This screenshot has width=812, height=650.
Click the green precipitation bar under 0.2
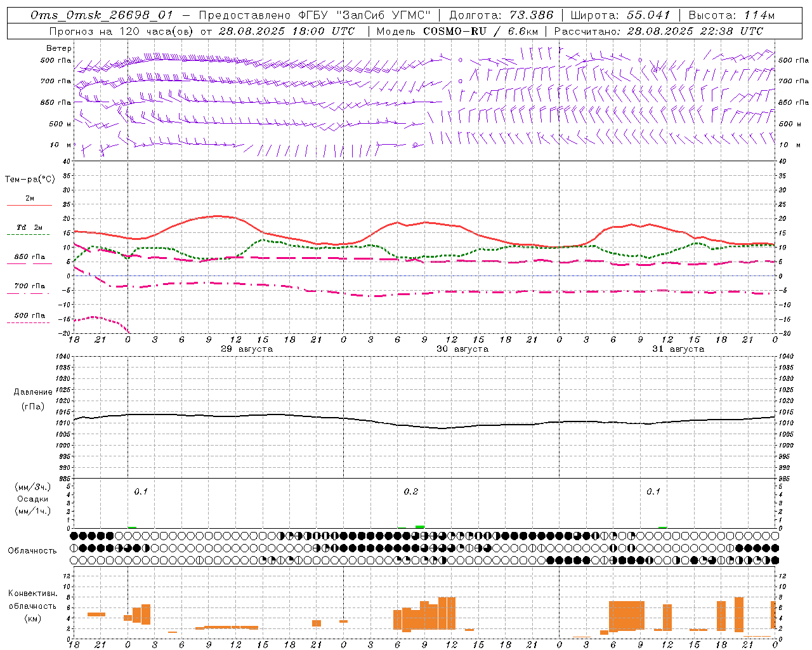420,527
